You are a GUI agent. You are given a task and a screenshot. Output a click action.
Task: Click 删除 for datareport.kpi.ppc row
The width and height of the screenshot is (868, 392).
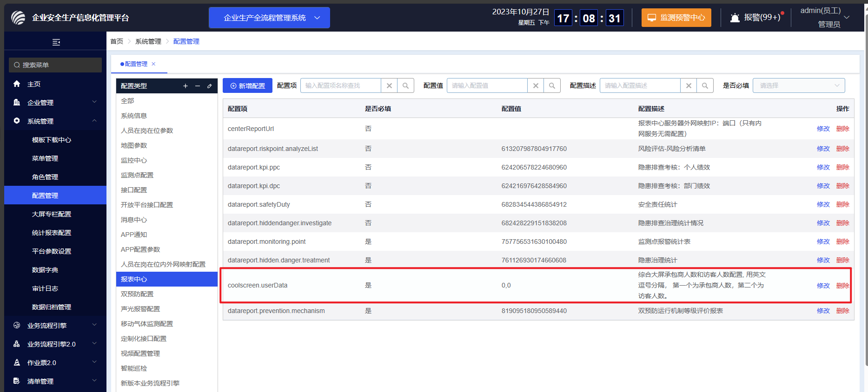[x=842, y=167]
